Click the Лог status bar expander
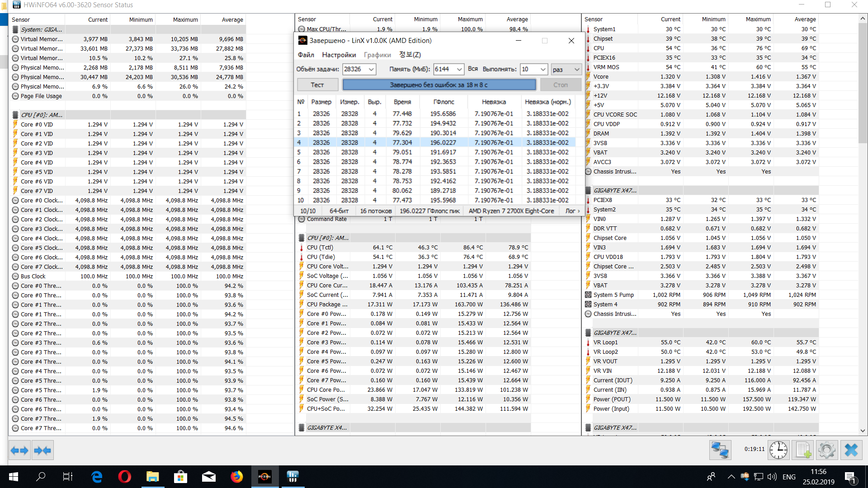 572,211
